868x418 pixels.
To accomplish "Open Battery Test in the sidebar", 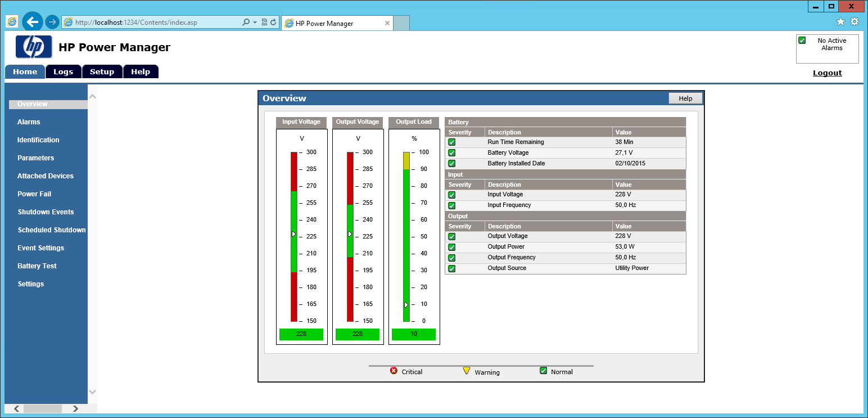I will pyautogui.click(x=37, y=266).
